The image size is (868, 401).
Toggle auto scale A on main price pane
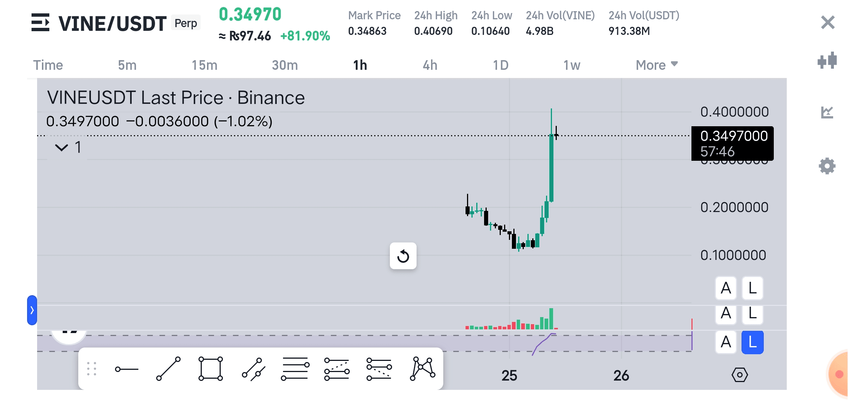[x=726, y=288]
